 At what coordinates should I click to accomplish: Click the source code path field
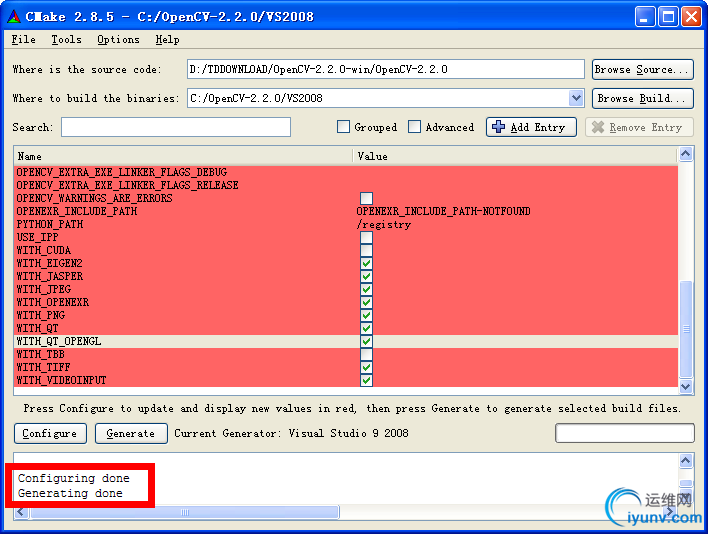(x=386, y=70)
